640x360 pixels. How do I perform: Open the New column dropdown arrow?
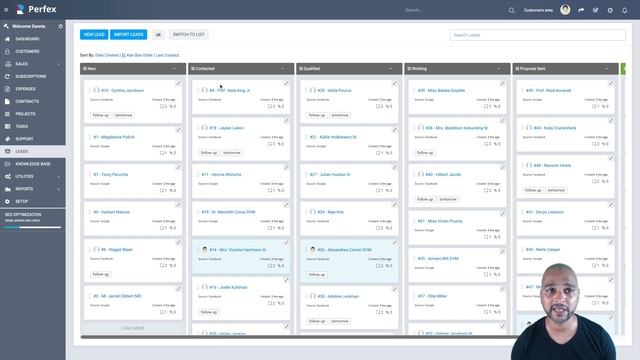(174, 69)
